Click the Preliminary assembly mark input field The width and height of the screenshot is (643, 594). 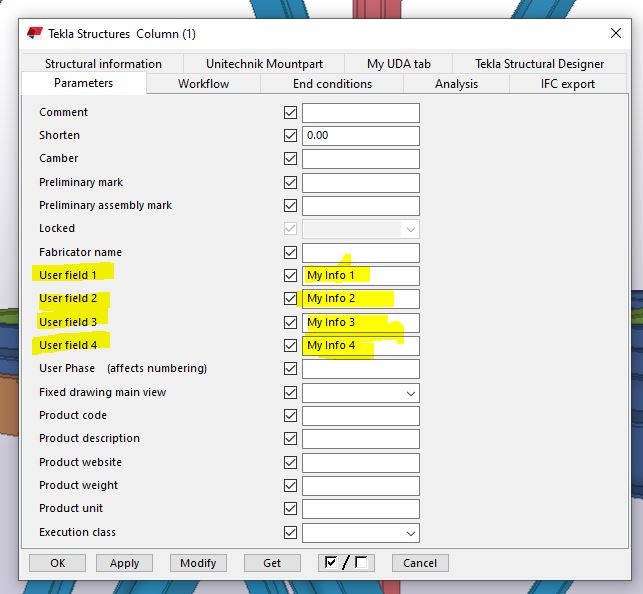pyautogui.click(x=361, y=205)
